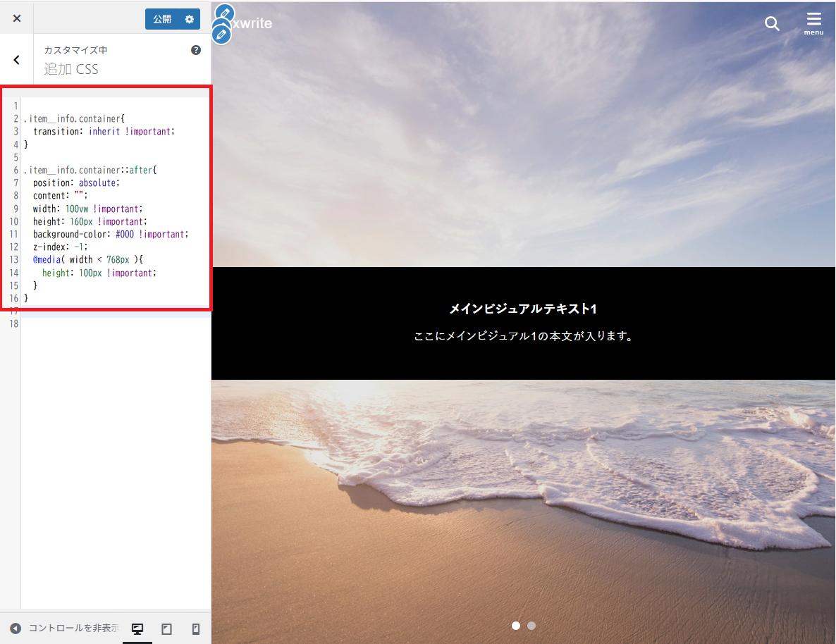Click the topmost pencil edit shortcut
The width and height of the screenshot is (836, 644).
(224, 12)
